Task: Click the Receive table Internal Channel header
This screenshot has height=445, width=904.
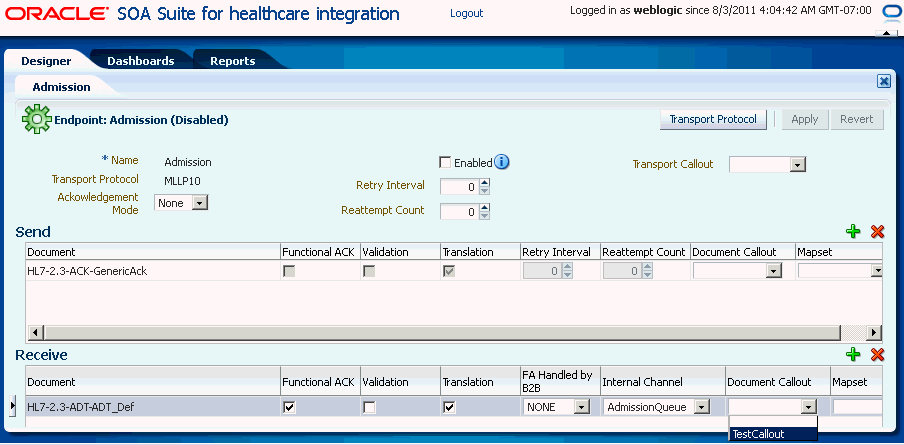Action: 662,382
